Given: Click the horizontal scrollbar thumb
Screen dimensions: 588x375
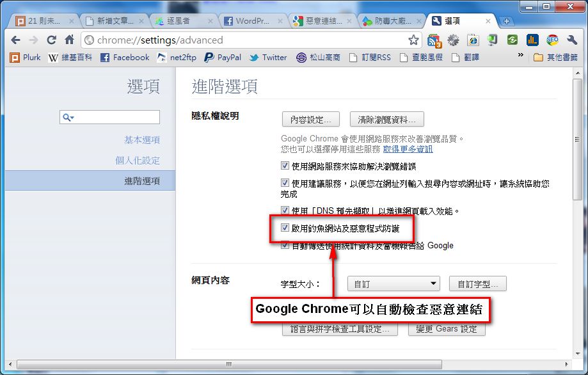Looking at the screenshot, I should (229, 363).
